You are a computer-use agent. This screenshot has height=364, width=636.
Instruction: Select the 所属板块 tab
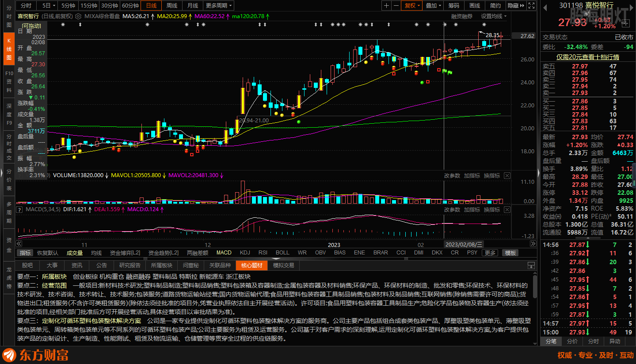(x=161, y=265)
